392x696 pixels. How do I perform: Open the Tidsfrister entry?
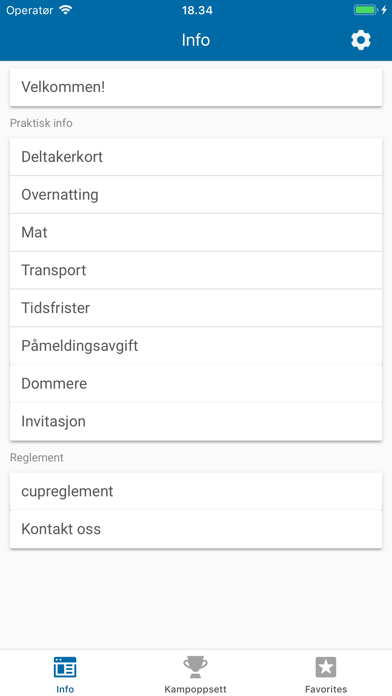(196, 308)
